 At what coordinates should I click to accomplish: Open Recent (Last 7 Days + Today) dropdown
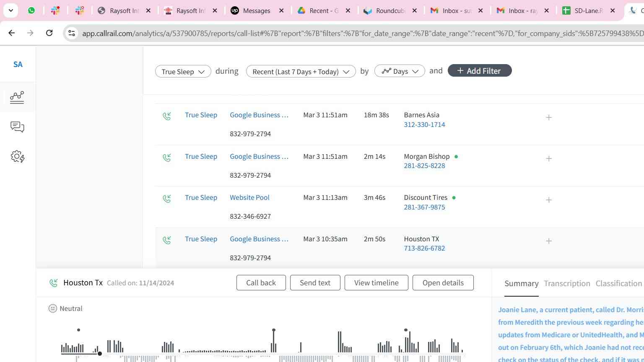click(301, 71)
